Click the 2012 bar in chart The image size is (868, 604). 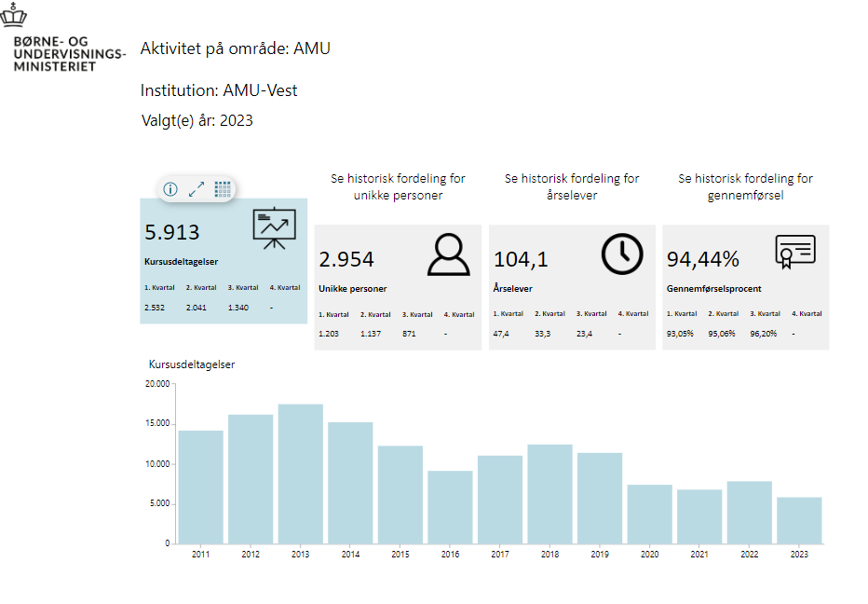(x=251, y=479)
